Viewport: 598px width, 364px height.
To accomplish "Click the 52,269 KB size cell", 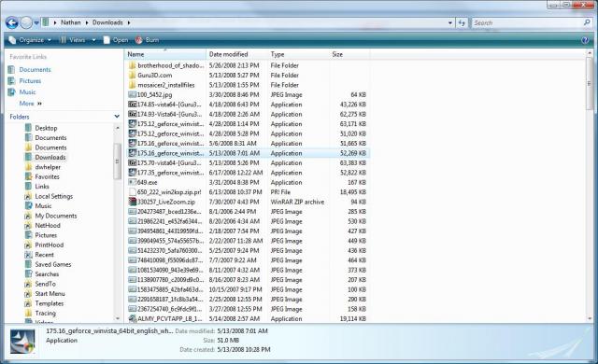I will [x=353, y=153].
